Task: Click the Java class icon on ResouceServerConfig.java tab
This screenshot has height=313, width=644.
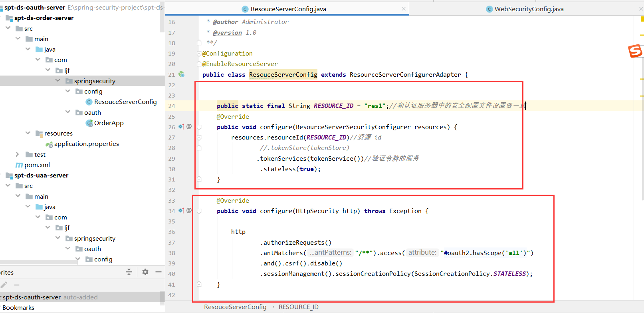Action: coord(245,9)
